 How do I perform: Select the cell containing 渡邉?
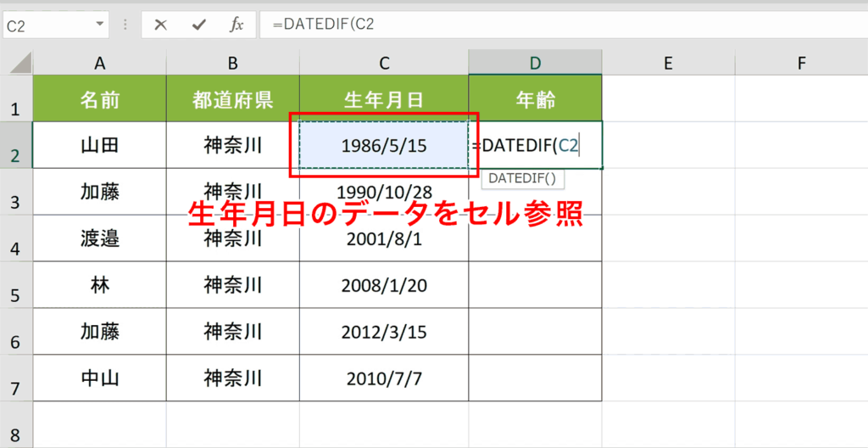coord(100,238)
